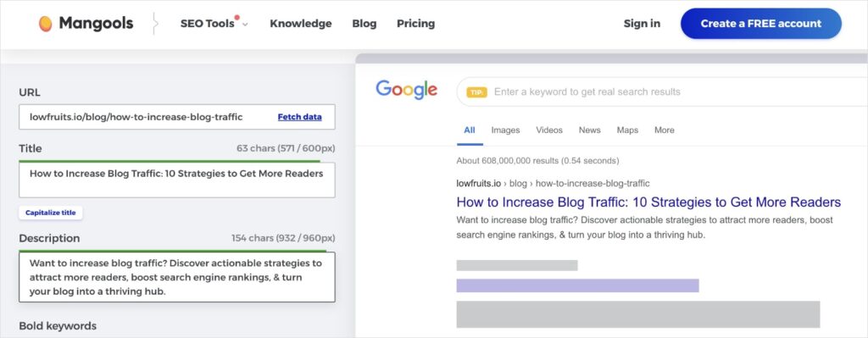
Task: Click the Bold keywords label
Action: click(x=58, y=326)
